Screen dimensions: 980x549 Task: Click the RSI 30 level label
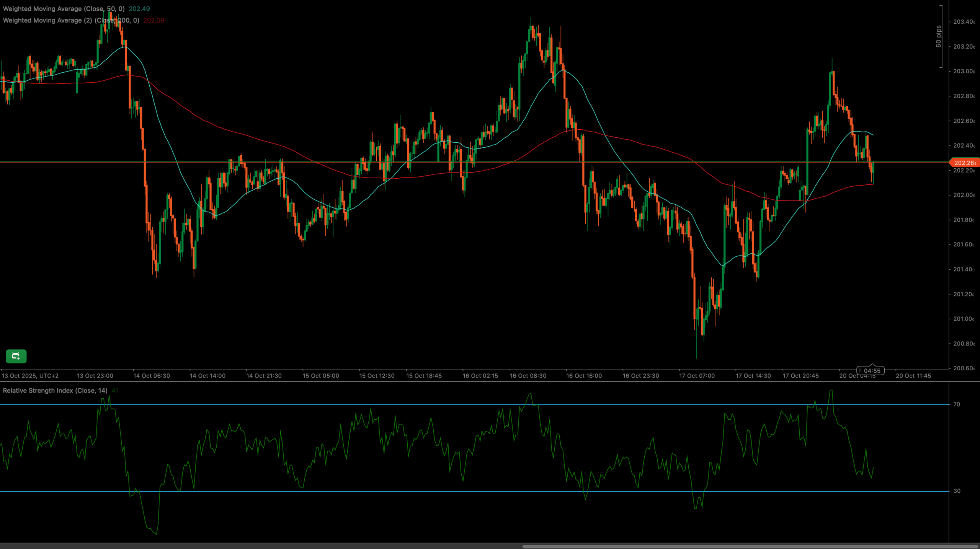pos(957,491)
